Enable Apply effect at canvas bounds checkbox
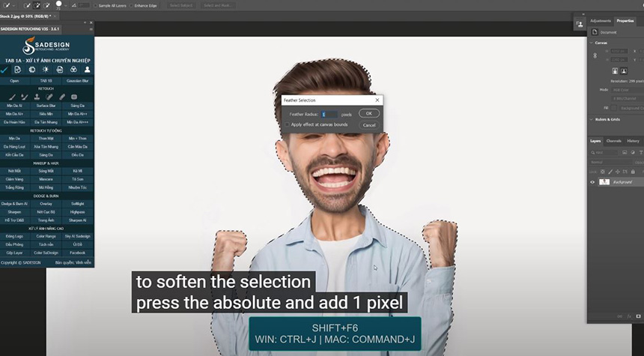The width and height of the screenshot is (644, 356). tap(286, 124)
